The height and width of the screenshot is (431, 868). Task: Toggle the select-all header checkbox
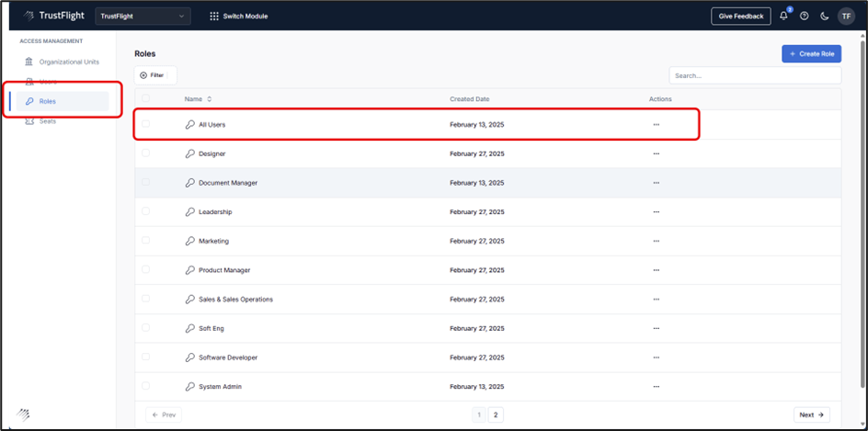click(x=145, y=98)
